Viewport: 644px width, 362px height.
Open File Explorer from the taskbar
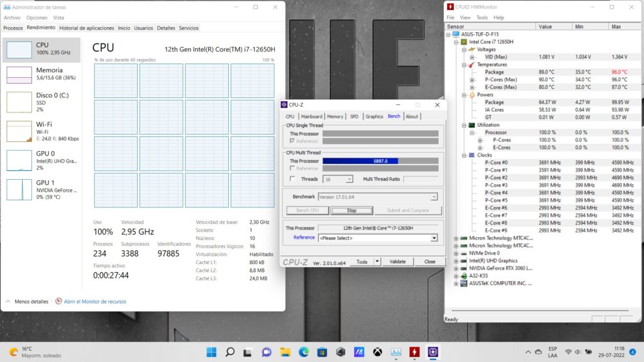pyautogui.click(x=285, y=352)
